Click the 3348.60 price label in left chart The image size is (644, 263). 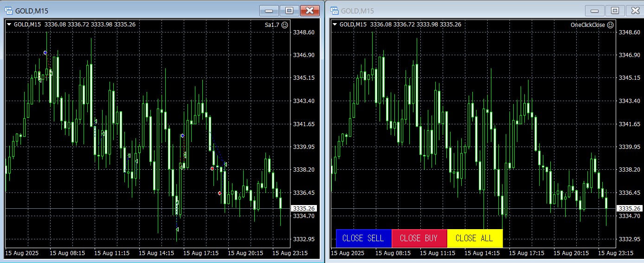pyautogui.click(x=304, y=32)
